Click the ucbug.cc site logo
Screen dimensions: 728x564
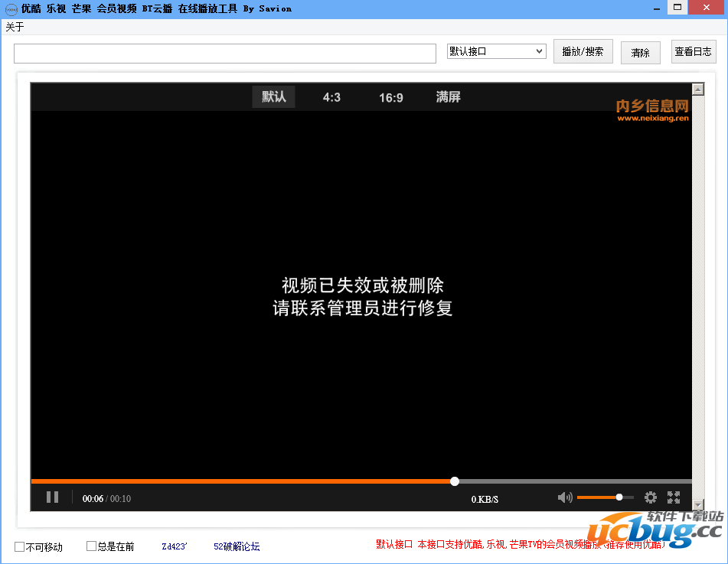pos(651,538)
